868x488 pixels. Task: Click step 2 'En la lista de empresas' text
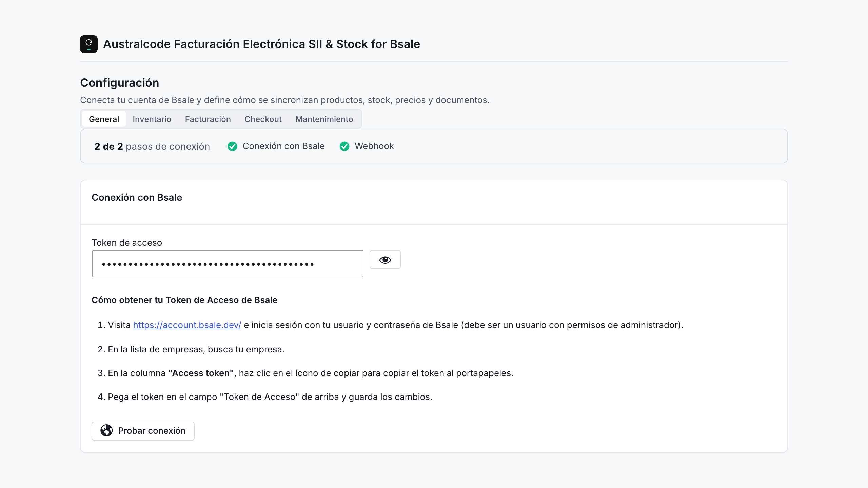[x=196, y=349]
